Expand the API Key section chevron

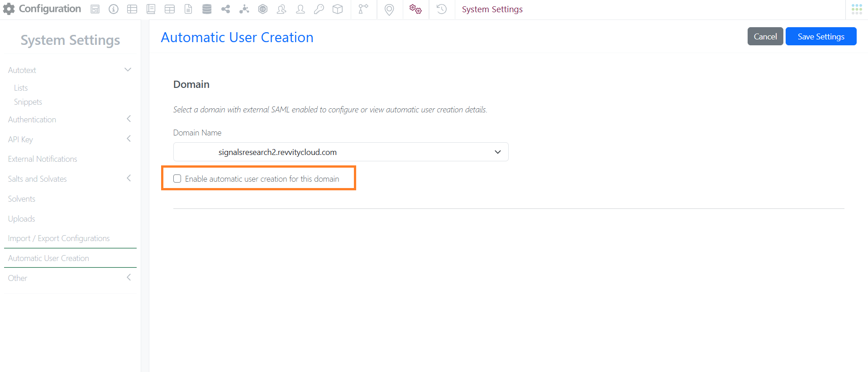[x=129, y=139]
